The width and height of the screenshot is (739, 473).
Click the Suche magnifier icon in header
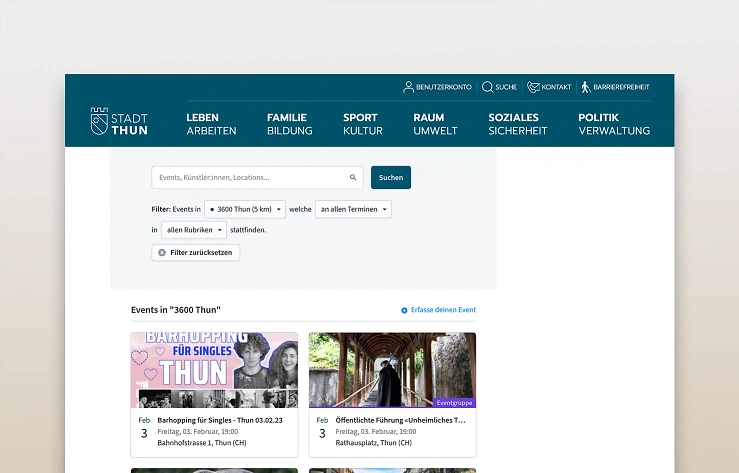(x=487, y=87)
